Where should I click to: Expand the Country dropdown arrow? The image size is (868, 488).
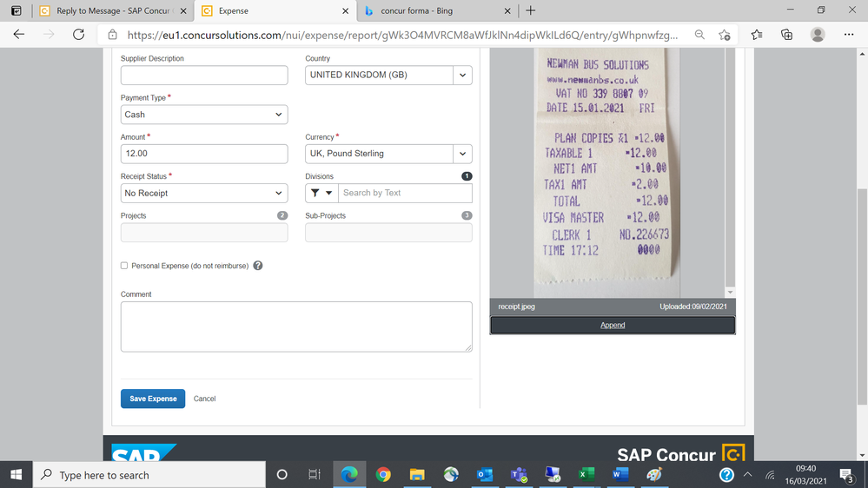(463, 76)
